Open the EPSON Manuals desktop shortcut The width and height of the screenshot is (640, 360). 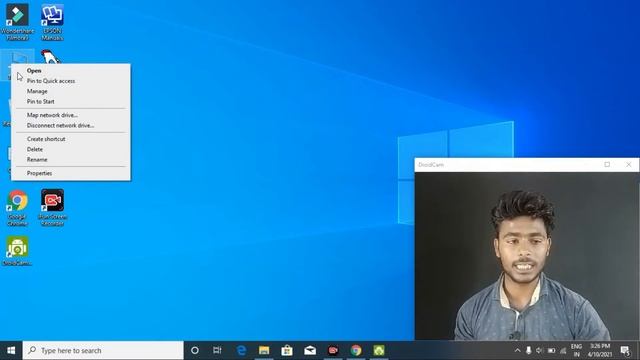coord(52,22)
